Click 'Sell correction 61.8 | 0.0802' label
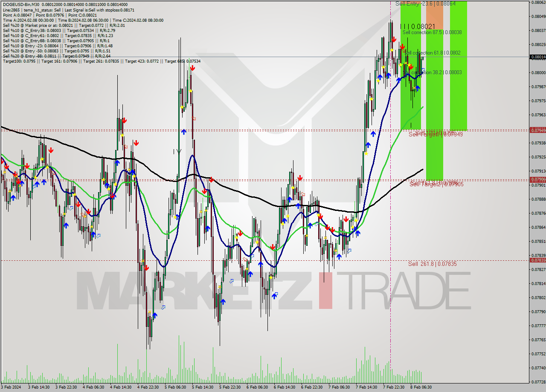Viewport: 546px width, 392px height. coord(433,53)
